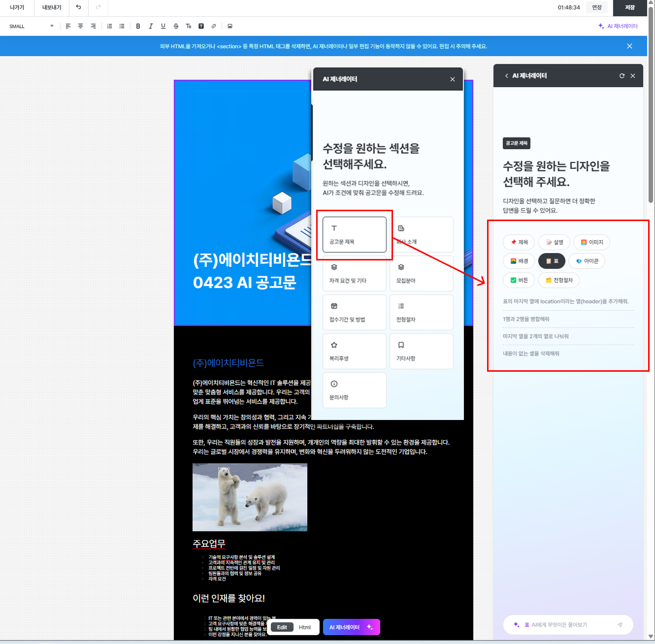Open the SMALL text size dropdown

[x=32, y=26]
